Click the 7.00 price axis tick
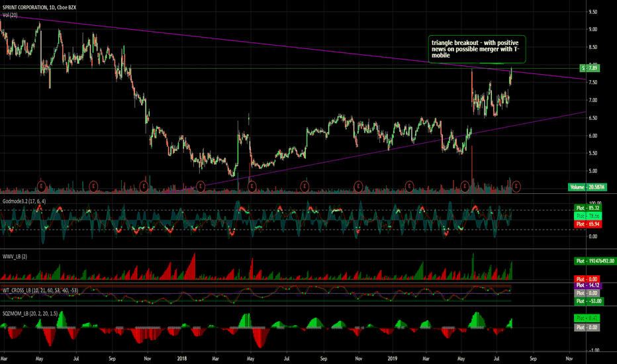This screenshot has width=617, height=364. [x=593, y=100]
